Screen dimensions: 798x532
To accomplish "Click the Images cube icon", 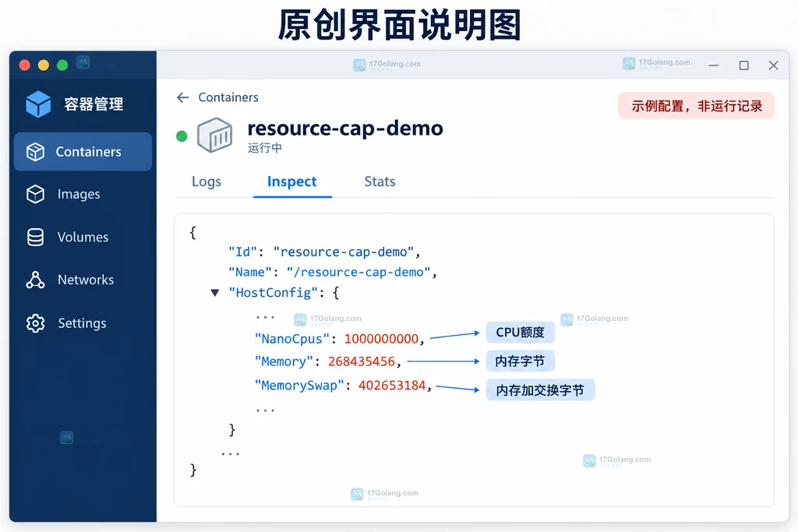I will tap(35, 194).
